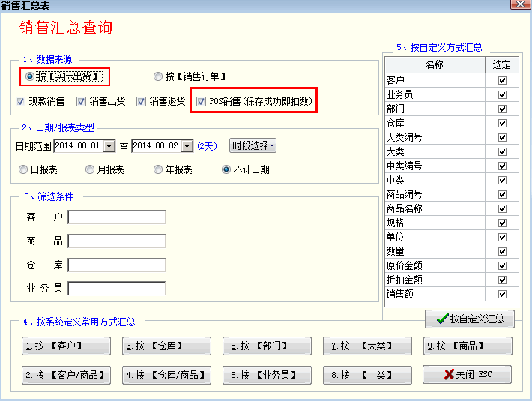Focus the 业务员 filter input field
The height and width of the screenshot is (401, 532).
point(117,289)
